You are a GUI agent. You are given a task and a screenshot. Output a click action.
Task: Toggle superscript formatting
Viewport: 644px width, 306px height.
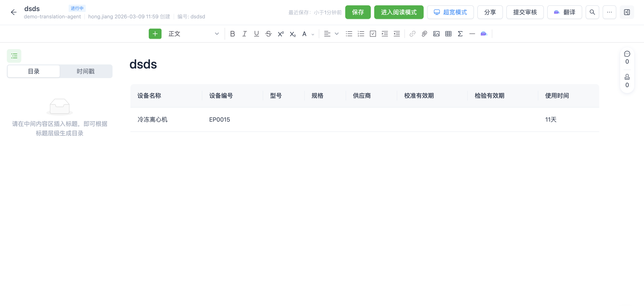[280, 34]
